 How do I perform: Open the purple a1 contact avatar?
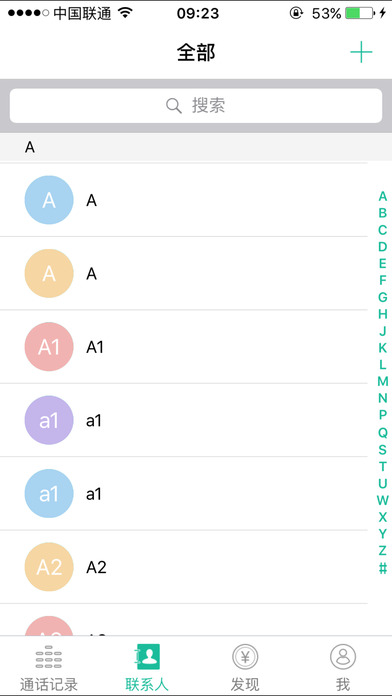click(x=49, y=420)
